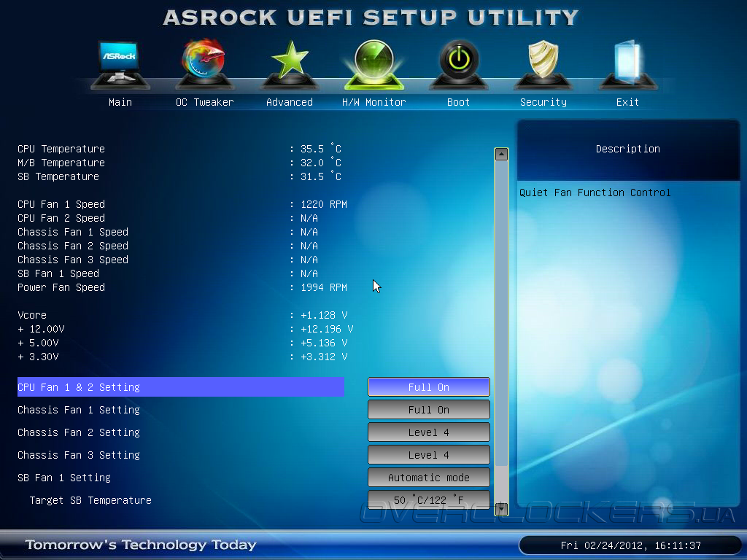The image size is (747, 560).
Task: Click the CPU Temperature label
Action: coord(61,149)
